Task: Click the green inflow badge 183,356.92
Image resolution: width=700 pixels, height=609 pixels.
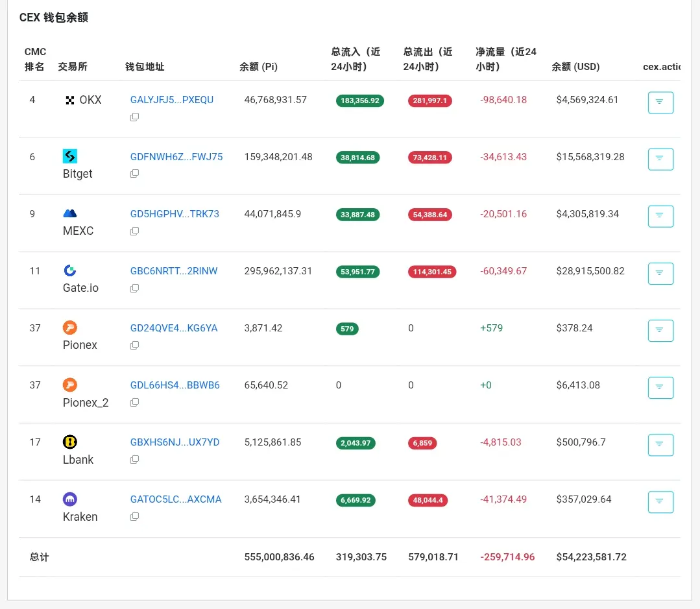Action: 360,101
